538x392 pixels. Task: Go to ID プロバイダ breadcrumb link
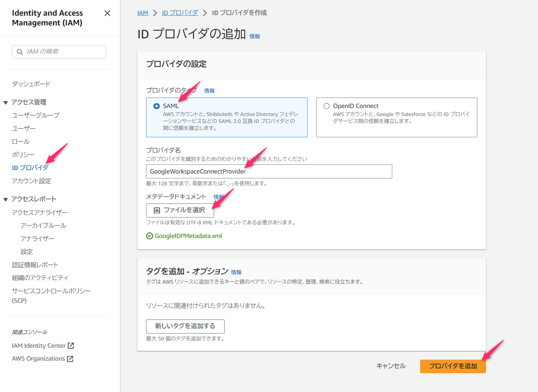[x=180, y=13]
